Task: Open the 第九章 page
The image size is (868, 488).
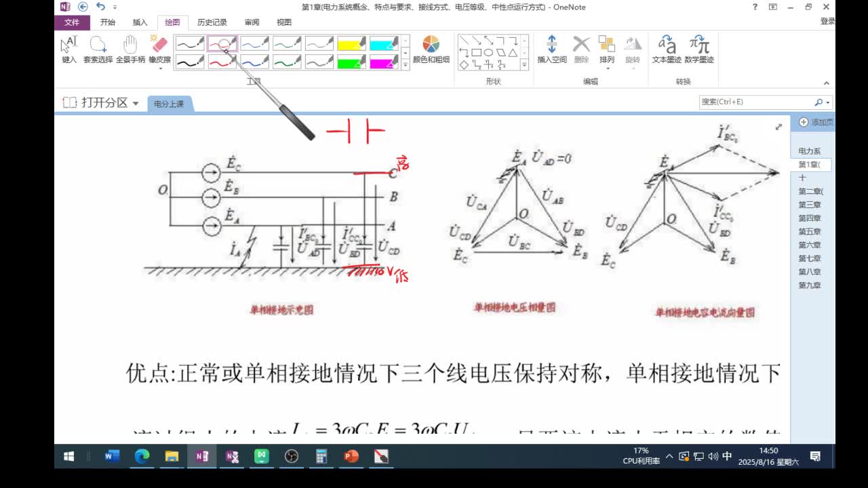Action: pyautogui.click(x=810, y=285)
